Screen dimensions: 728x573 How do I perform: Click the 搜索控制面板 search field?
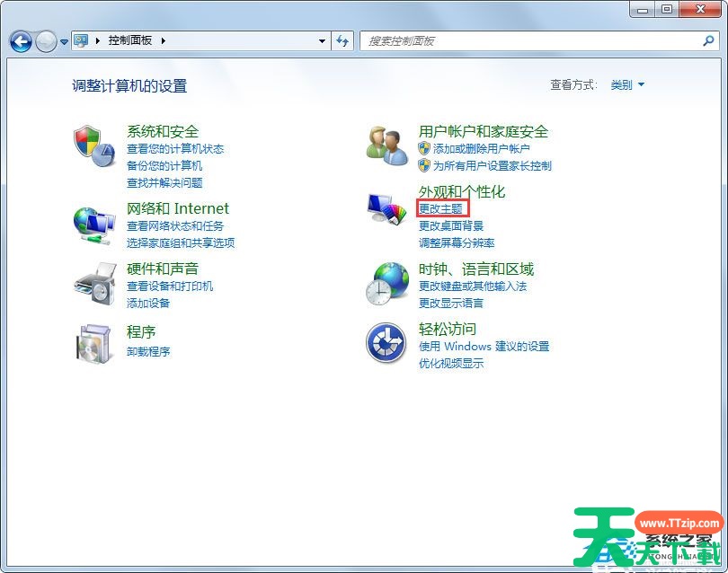pos(530,40)
